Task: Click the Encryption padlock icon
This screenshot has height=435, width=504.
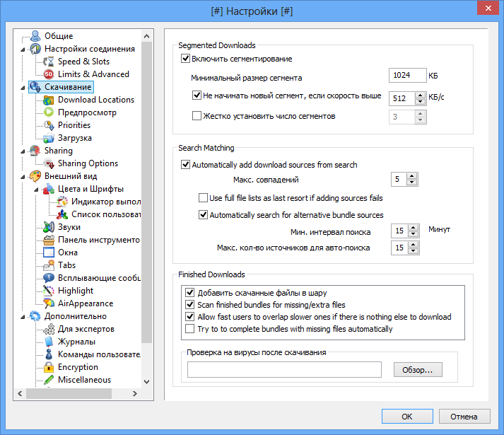Action: 49,367
